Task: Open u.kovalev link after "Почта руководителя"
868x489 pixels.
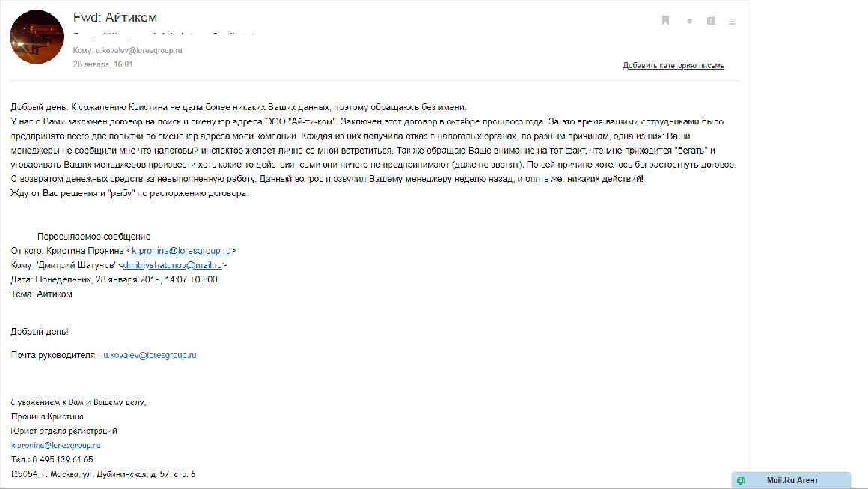Action: tap(150, 355)
